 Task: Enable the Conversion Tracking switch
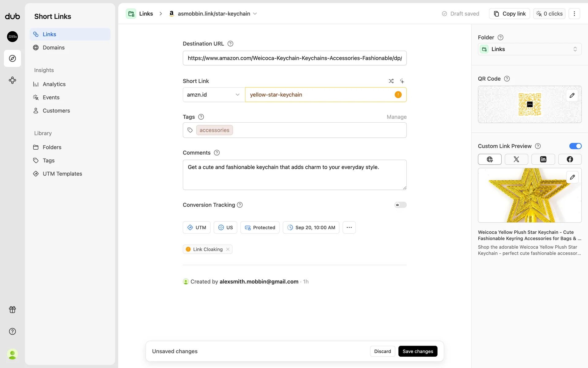coord(400,205)
